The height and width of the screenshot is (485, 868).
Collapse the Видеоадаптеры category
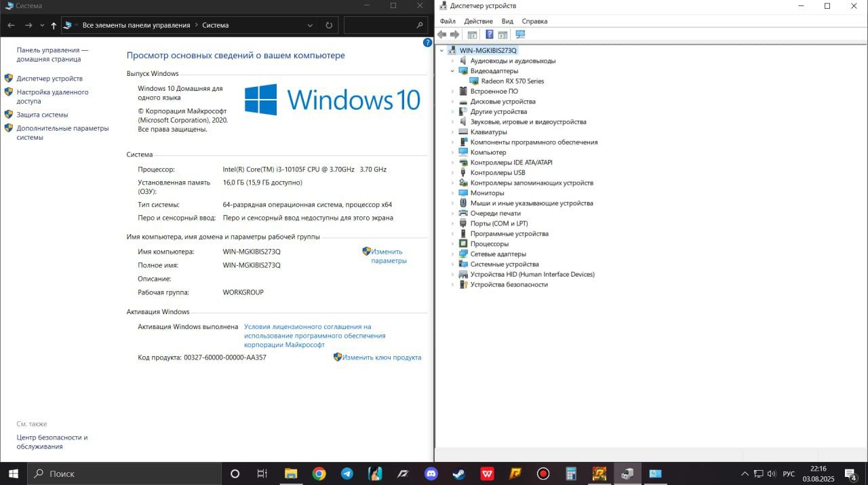point(453,71)
